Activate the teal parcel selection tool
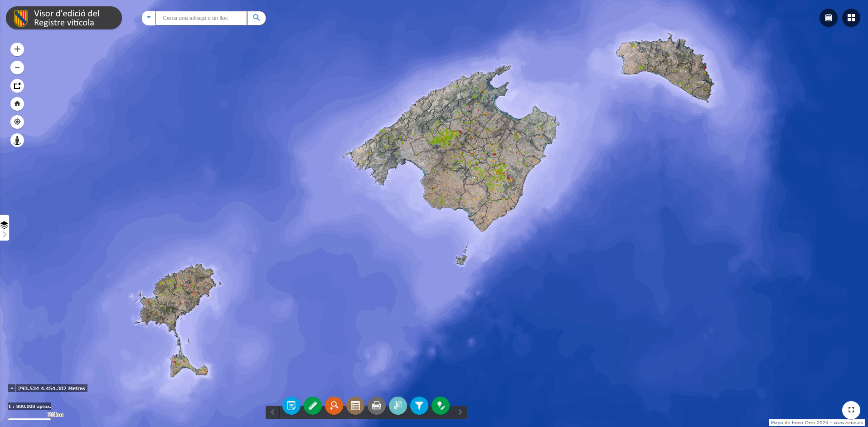This screenshot has height=427, width=868. pyautogui.click(x=398, y=406)
